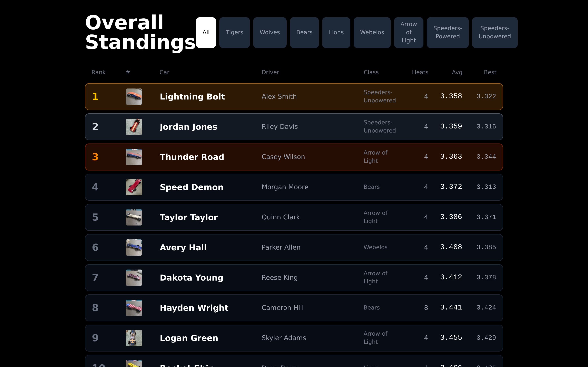The image size is (588, 367).
Task: Open Taylor Taylor car thumbnail
Action: pos(134,217)
